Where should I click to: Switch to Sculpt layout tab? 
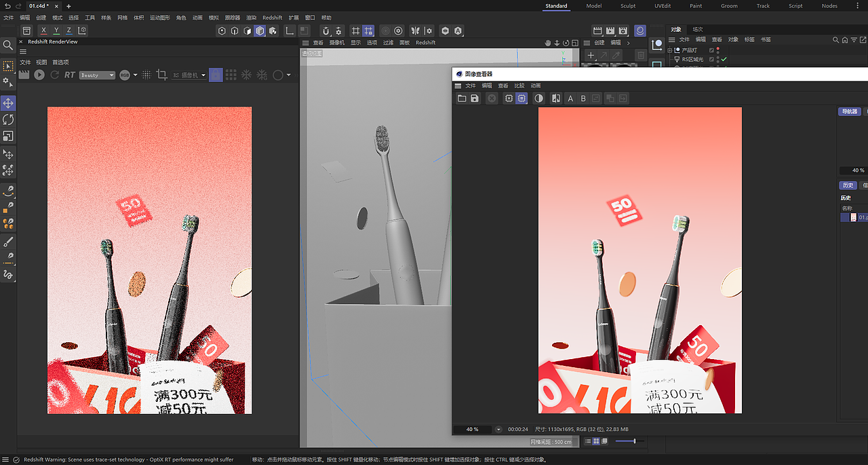[x=628, y=5]
